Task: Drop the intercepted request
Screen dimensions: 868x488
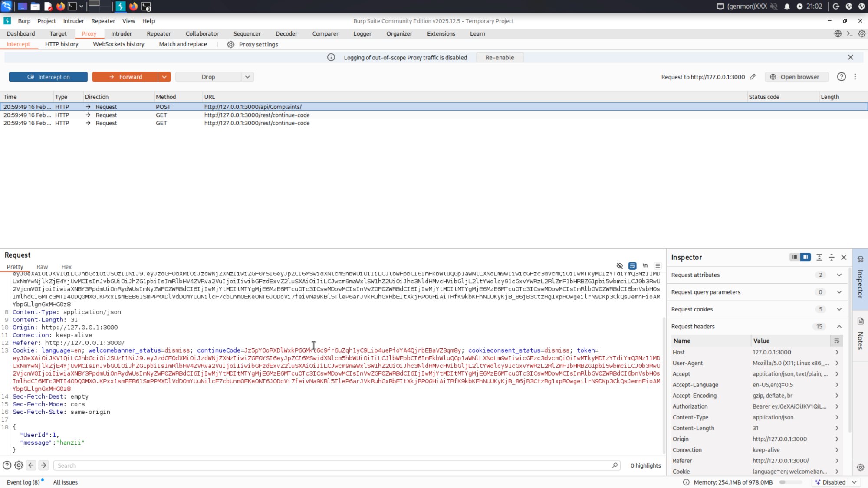Action: [x=208, y=77]
